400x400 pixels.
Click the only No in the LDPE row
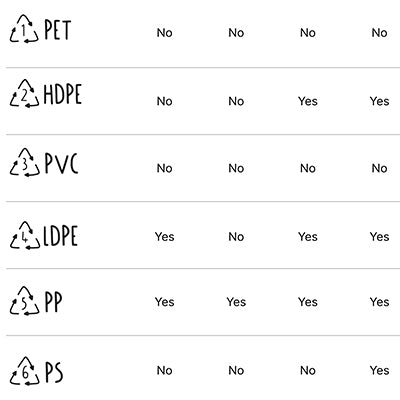(236, 237)
